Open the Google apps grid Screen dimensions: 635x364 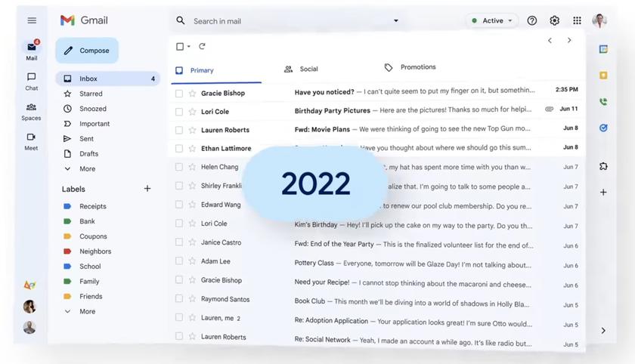point(577,20)
